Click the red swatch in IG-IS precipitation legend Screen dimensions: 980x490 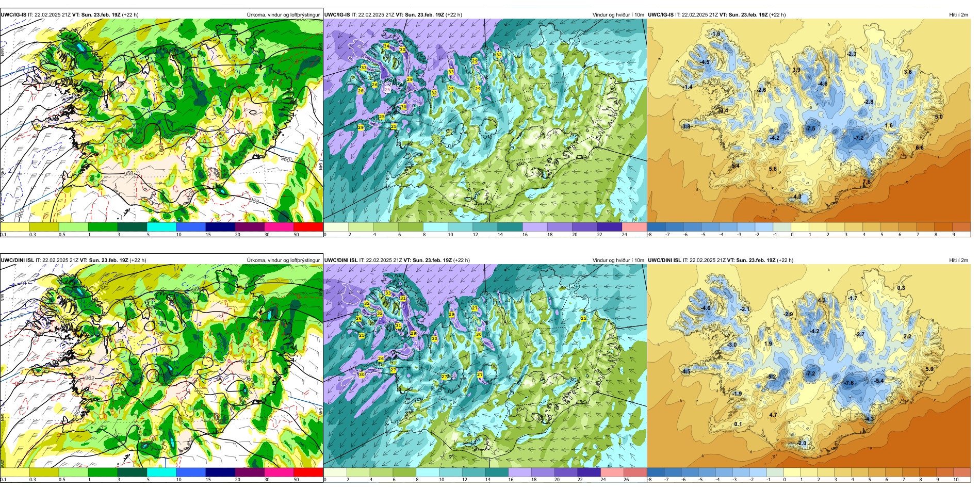tap(308, 227)
